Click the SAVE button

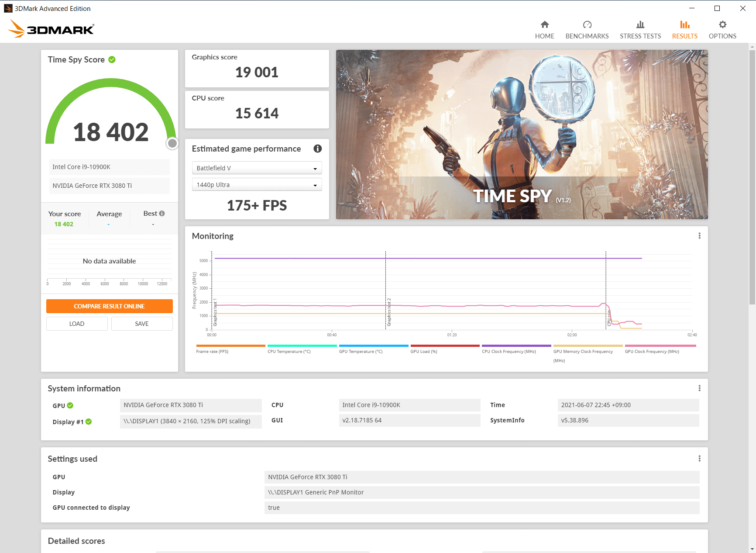coord(142,324)
